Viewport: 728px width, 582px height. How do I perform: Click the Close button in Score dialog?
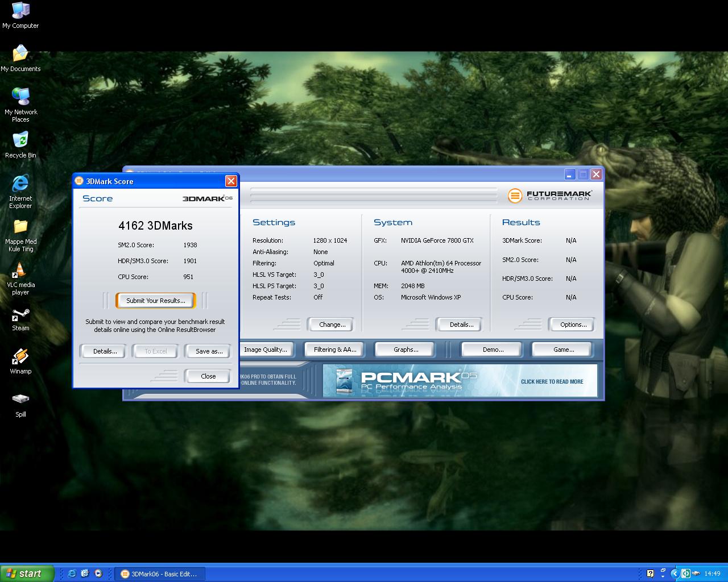tap(208, 376)
